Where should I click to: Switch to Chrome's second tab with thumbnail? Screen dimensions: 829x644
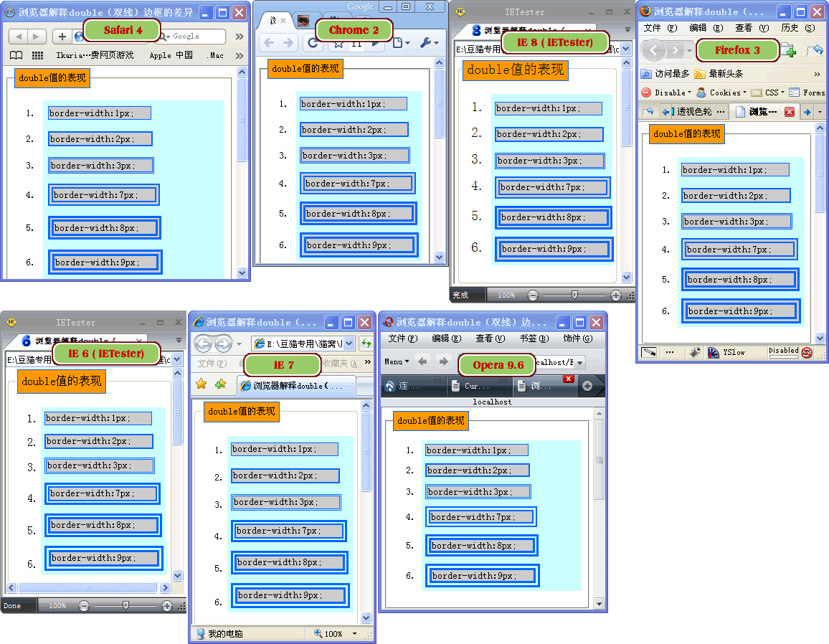click(x=303, y=21)
